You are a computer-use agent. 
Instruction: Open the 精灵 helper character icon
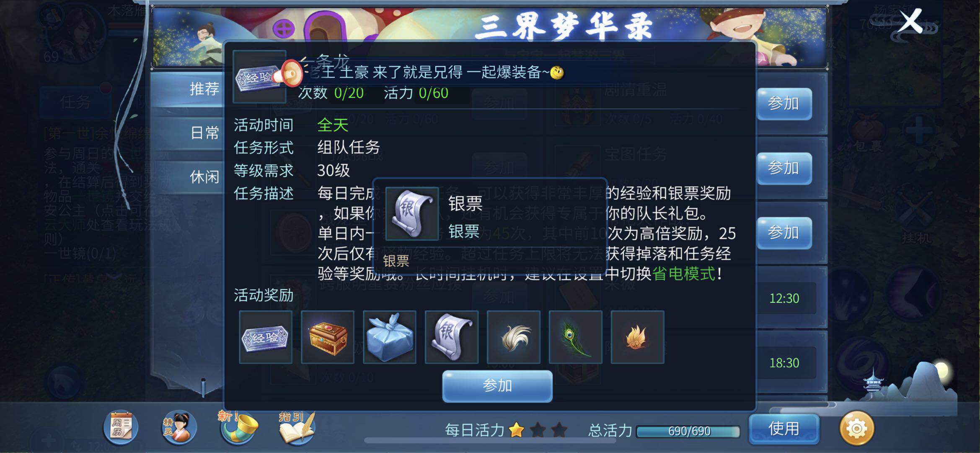179,427
